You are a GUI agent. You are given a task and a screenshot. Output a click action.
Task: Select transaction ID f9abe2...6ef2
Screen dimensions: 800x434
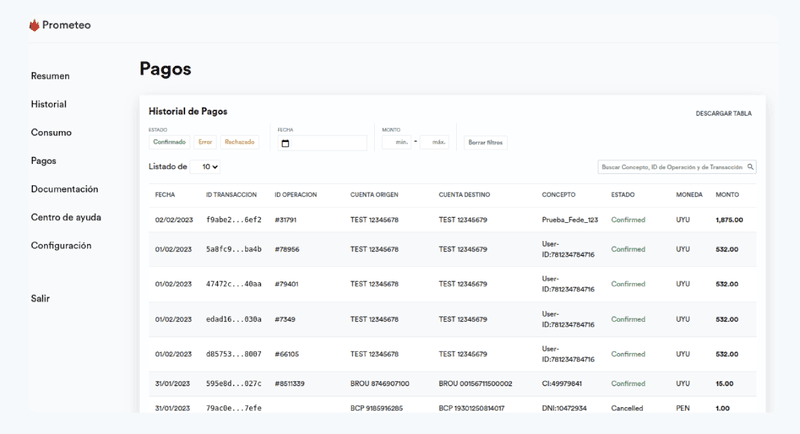coord(234,220)
